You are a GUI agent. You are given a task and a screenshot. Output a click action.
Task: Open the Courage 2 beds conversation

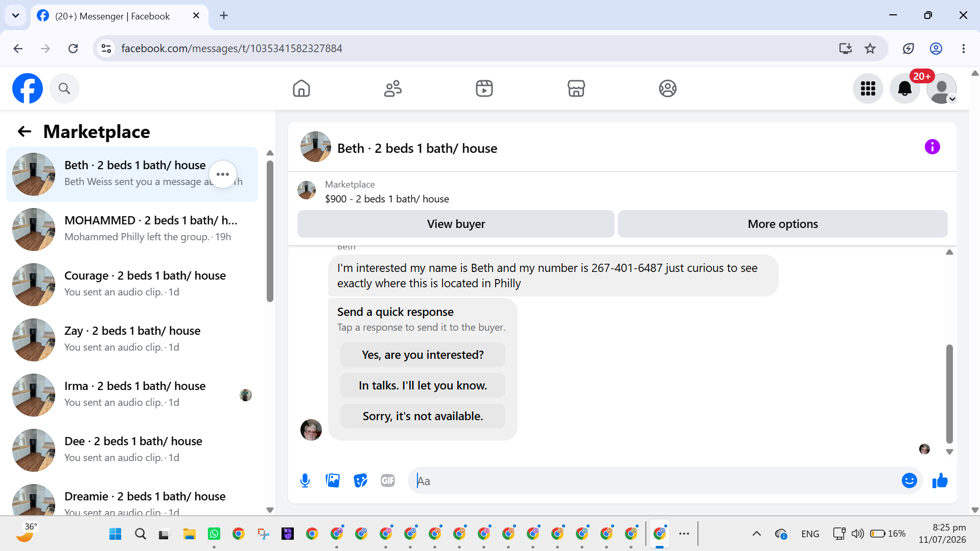(x=133, y=284)
